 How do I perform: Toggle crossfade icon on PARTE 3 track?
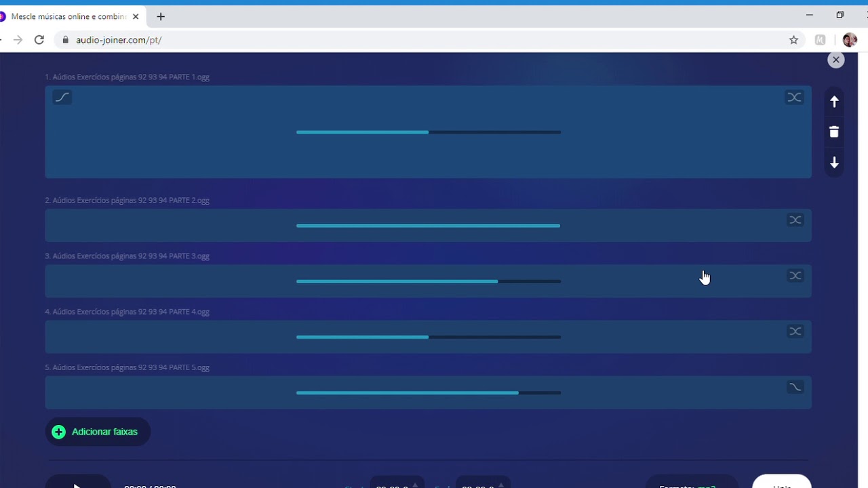[795, 275]
